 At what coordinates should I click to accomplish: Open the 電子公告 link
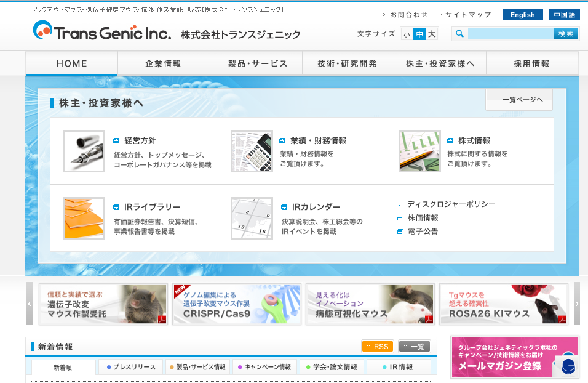point(423,232)
